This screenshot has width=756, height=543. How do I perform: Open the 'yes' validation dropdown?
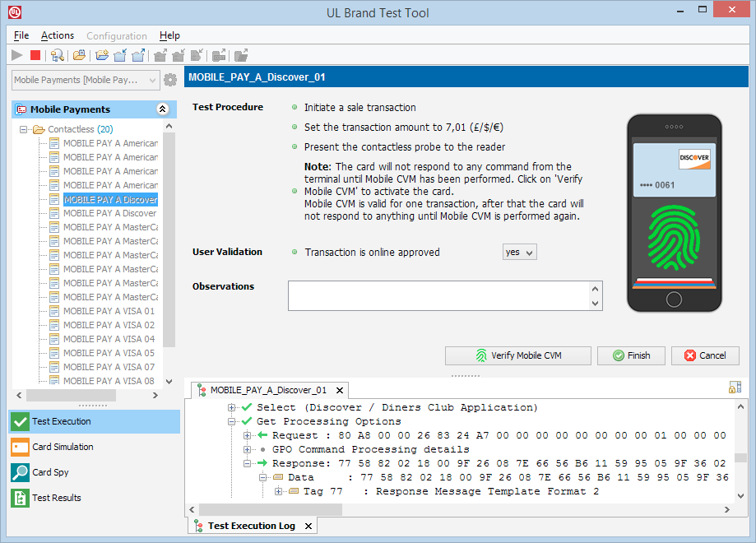(519, 253)
